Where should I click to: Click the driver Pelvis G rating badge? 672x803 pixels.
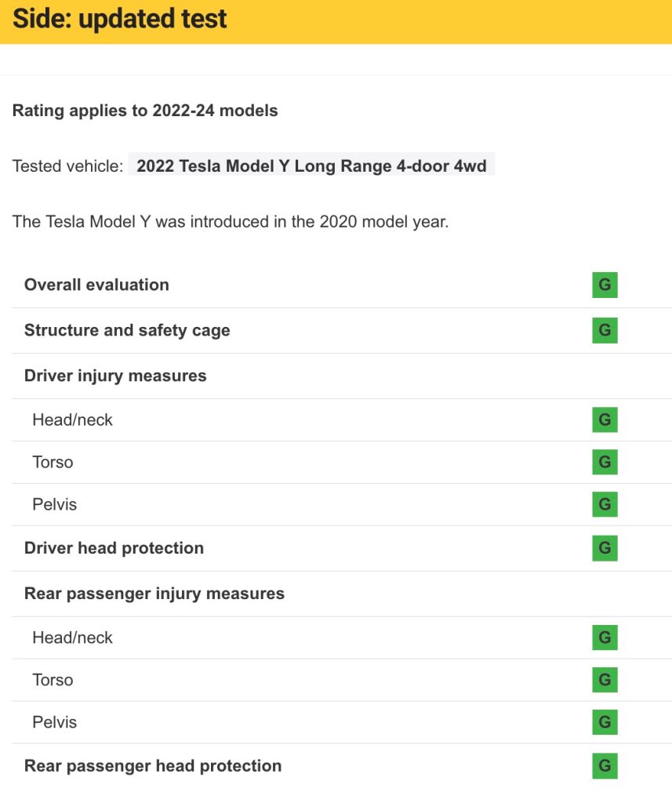point(605,504)
